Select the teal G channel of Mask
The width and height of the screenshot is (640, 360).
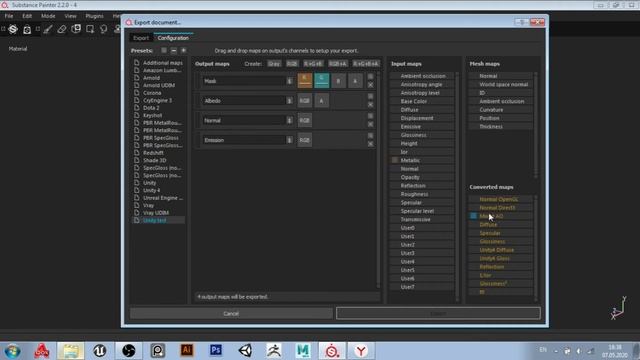(322, 80)
